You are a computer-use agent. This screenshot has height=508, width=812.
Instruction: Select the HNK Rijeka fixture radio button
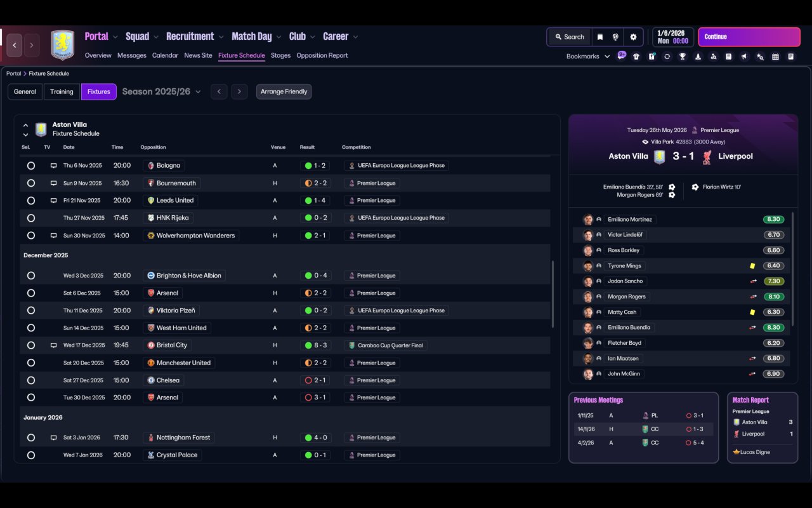click(30, 218)
